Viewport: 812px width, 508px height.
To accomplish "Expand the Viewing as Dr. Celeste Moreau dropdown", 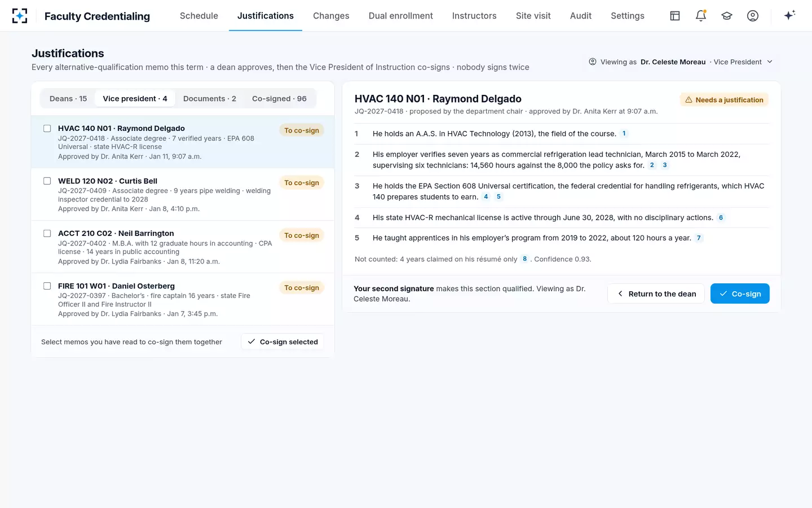I will (681, 62).
